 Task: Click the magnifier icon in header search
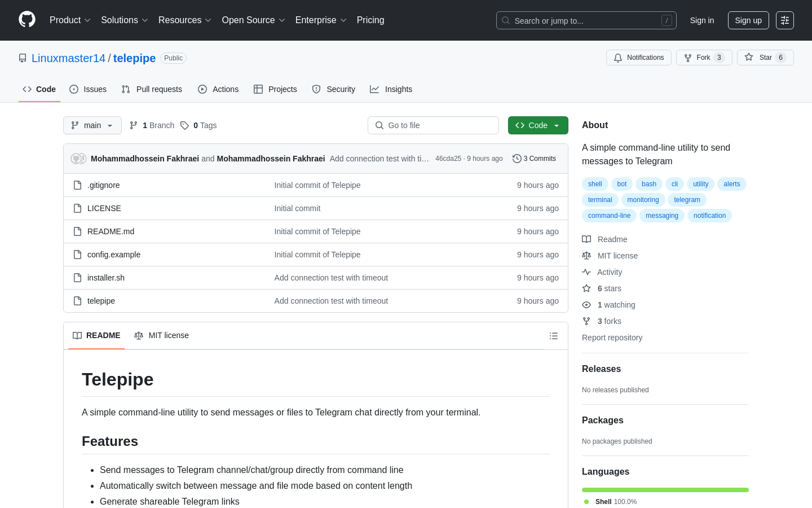(506, 20)
